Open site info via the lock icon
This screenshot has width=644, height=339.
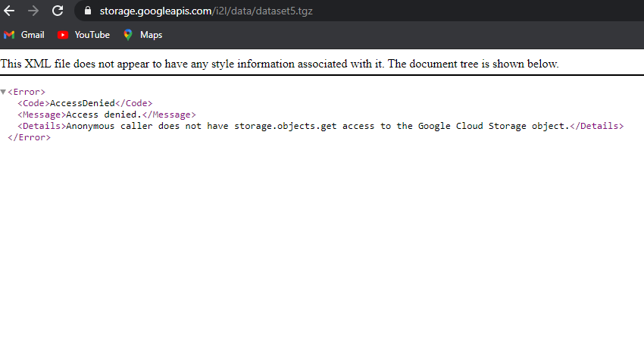88,11
